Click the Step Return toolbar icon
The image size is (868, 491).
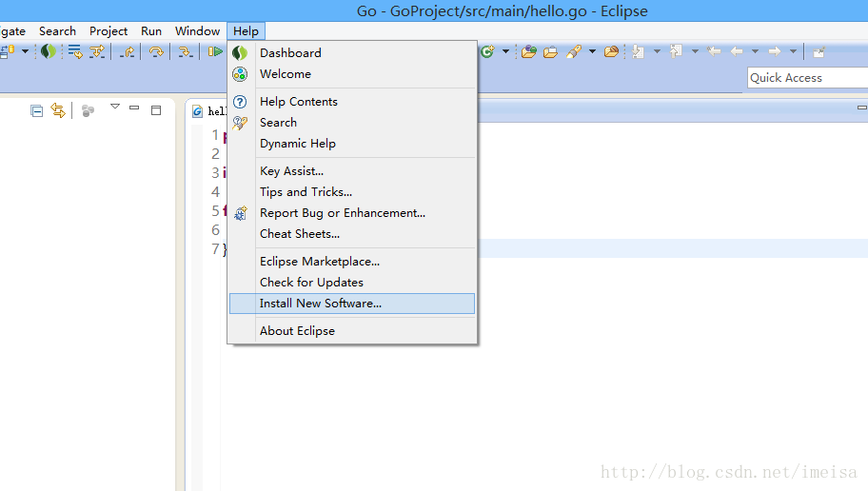click(x=128, y=51)
